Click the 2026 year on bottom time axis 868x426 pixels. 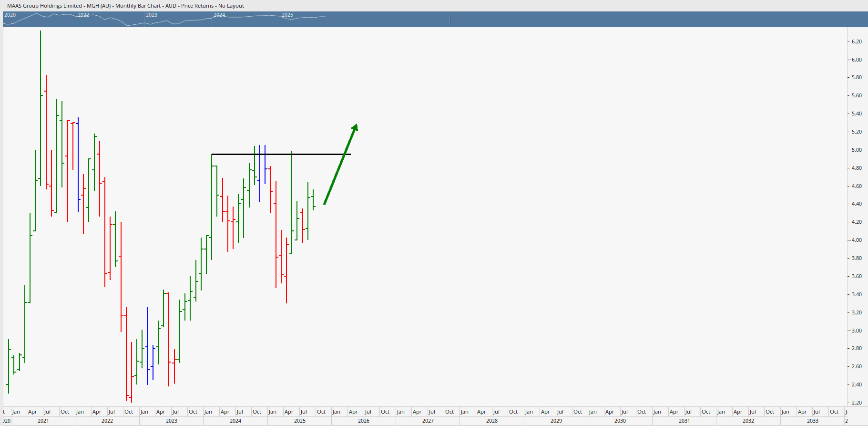point(364,421)
